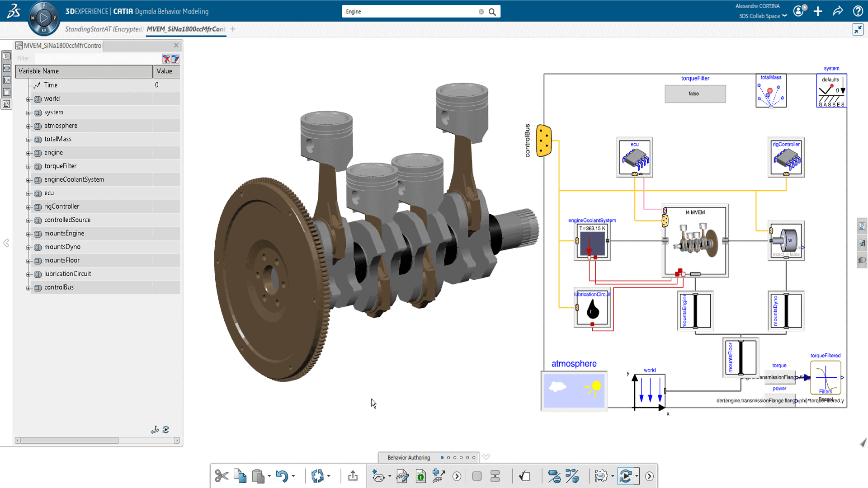The width and height of the screenshot is (868, 488).
Task: Click the clear filter red X icon
Action: pyautogui.click(x=166, y=59)
